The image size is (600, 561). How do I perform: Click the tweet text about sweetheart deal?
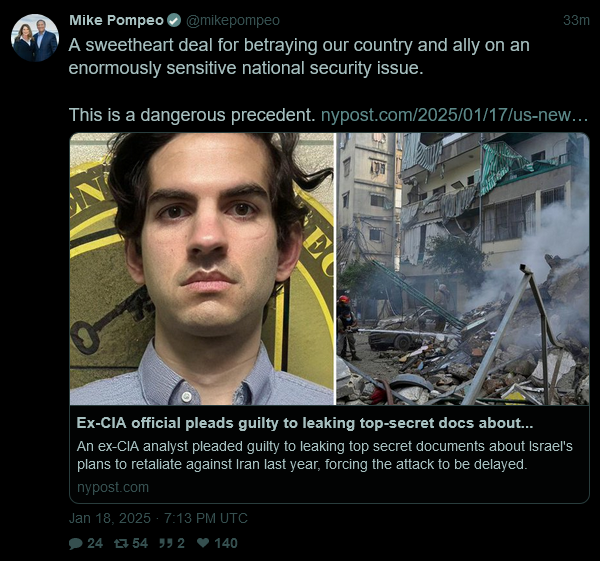coord(299,57)
